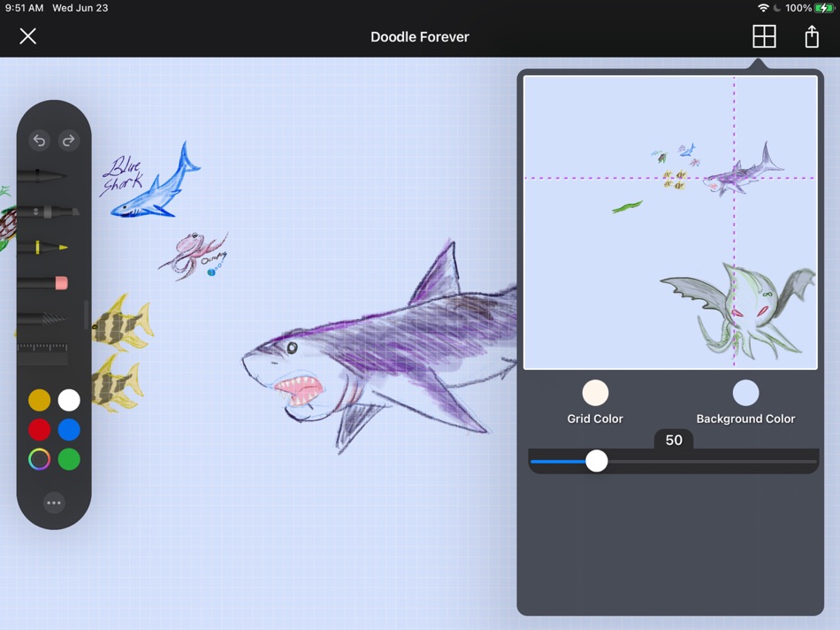Viewport: 840px width, 630px height.
Task: Tap the Blue Shark handwriting on canvas
Action: [x=123, y=175]
